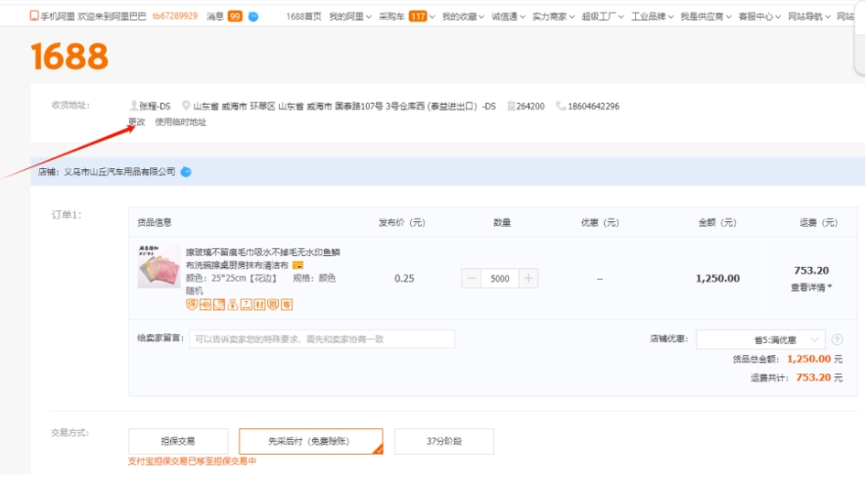The width and height of the screenshot is (868, 484).
Task: Click the 发布价（元）column header
Action: [402, 222]
